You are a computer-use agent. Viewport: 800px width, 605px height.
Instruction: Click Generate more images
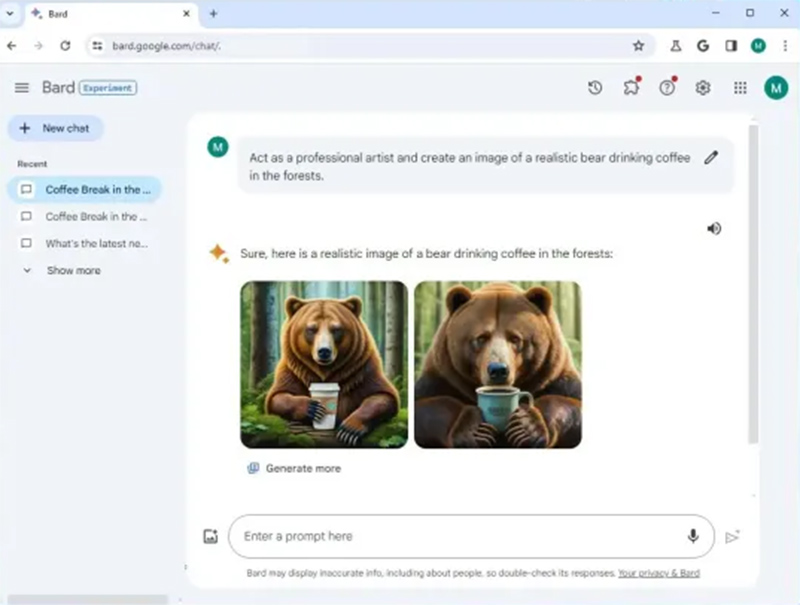pos(294,468)
